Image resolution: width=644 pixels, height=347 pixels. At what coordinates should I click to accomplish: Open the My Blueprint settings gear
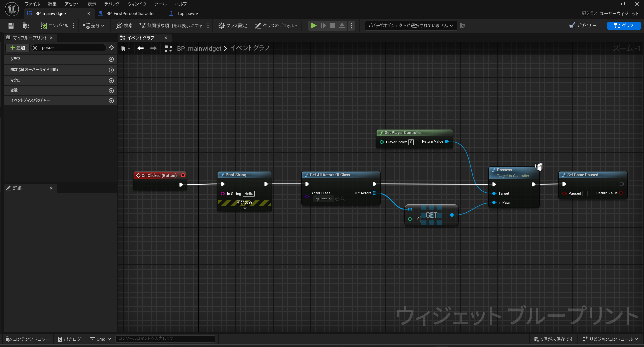pos(111,48)
